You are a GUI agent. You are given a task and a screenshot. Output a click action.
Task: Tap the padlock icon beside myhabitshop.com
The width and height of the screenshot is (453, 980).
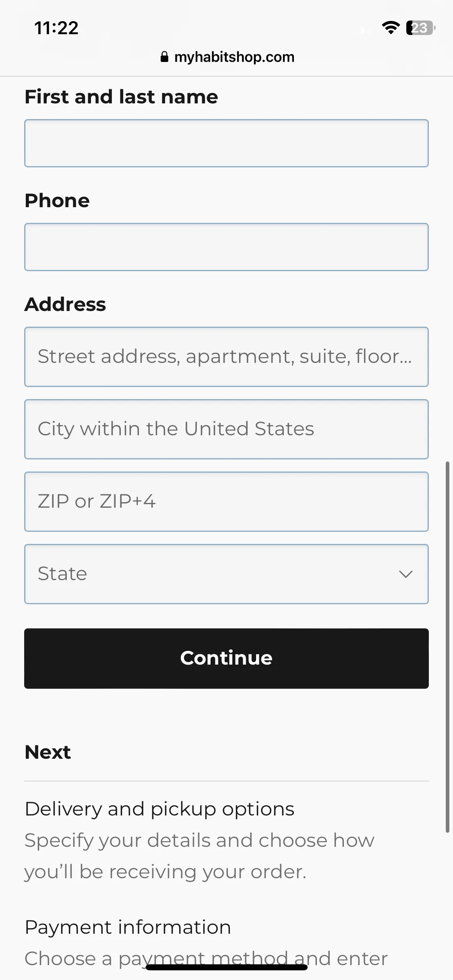coord(164,57)
